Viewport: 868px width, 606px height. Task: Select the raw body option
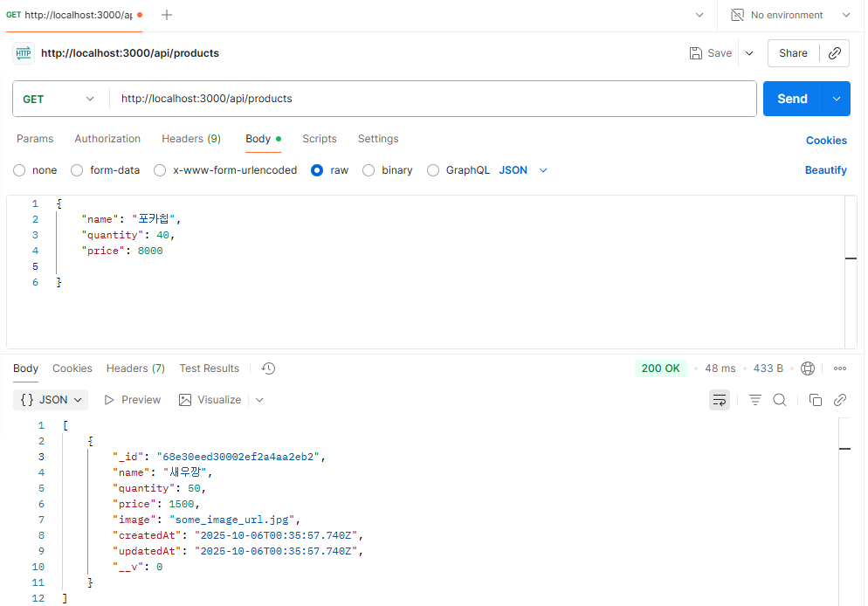[x=317, y=170]
